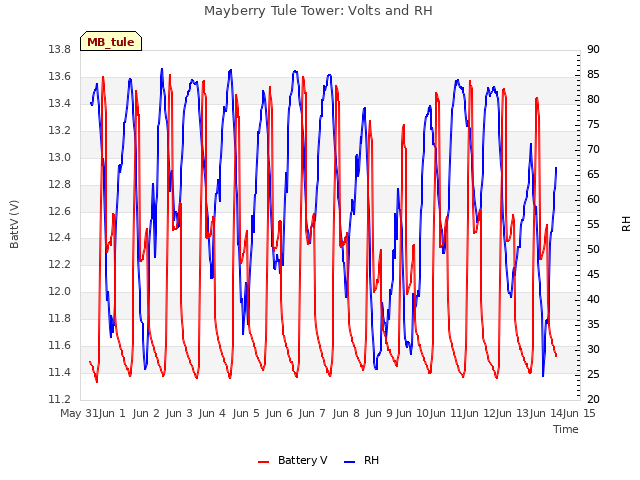This screenshot has width=640, height=480.
Task: Click the 30 RH tick label
Action: click(x=593, y=349)
